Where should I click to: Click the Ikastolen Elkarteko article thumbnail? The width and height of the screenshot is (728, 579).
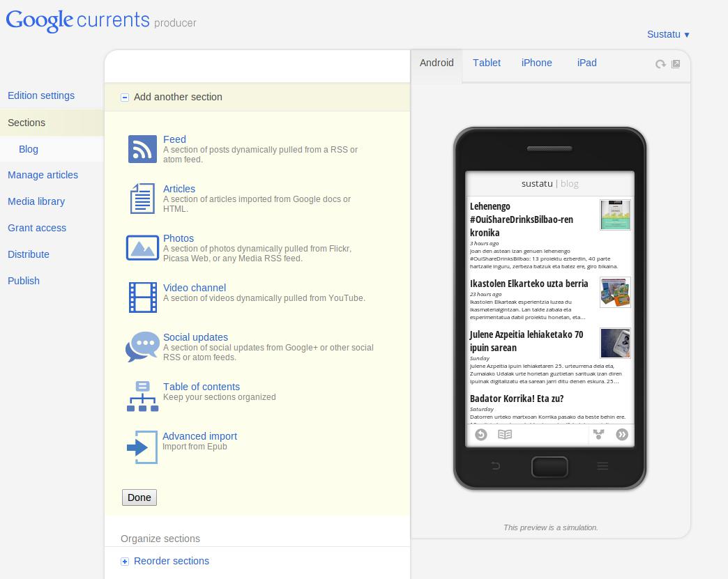615,292
